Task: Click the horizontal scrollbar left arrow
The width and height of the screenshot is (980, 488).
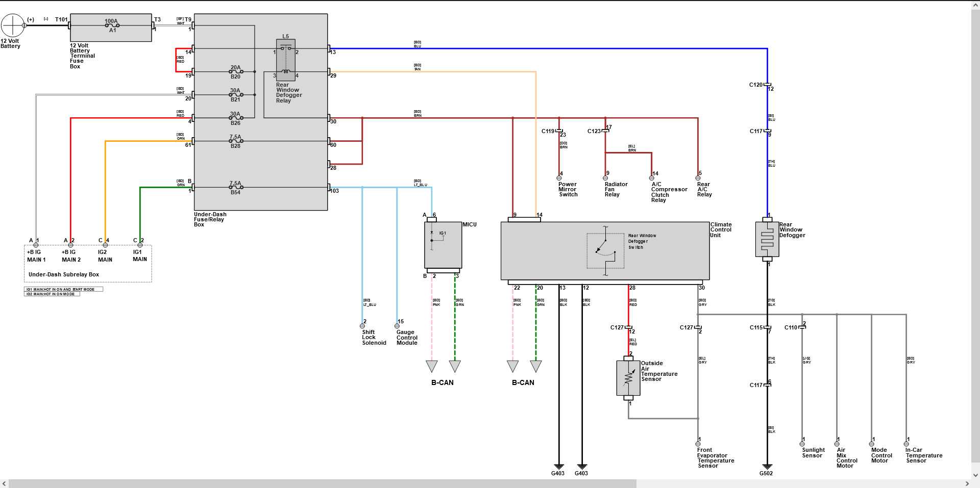Action: [4, 483]
